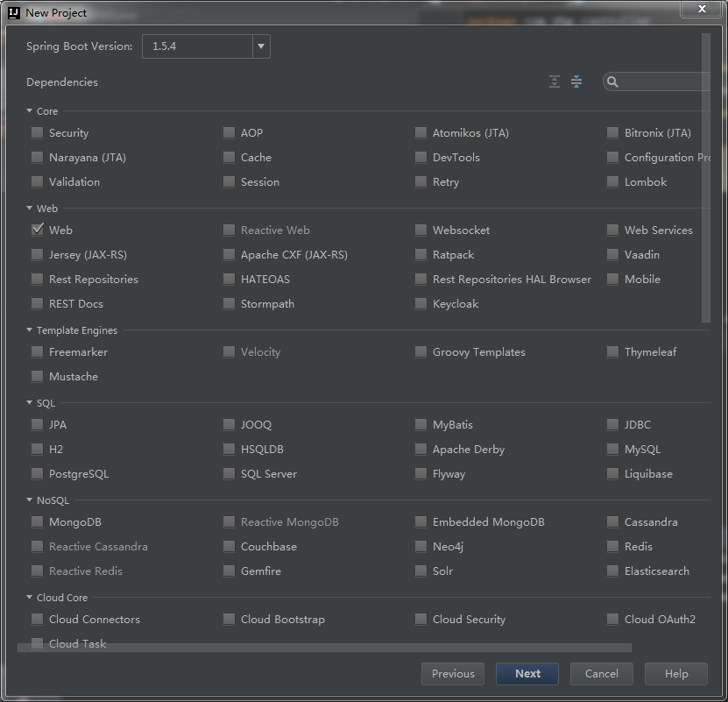
Task: Check the Redis checkbox
Action: (612, 546)
